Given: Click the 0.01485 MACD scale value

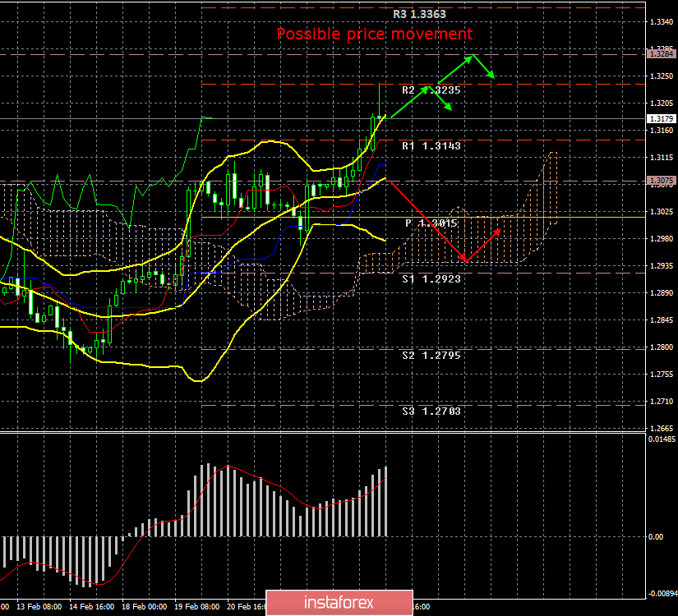Looking at the screenshot, I should coord(662,439).
